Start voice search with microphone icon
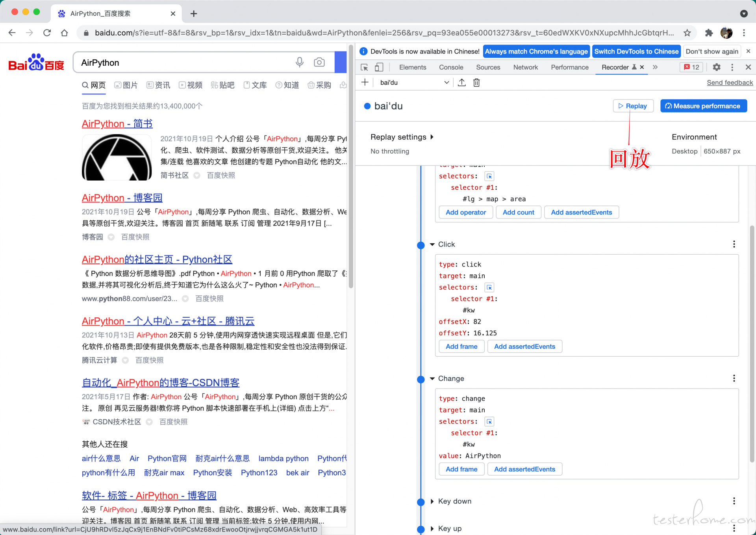The width and height of the screenshot is (756, 535). (x=300, y=62)
